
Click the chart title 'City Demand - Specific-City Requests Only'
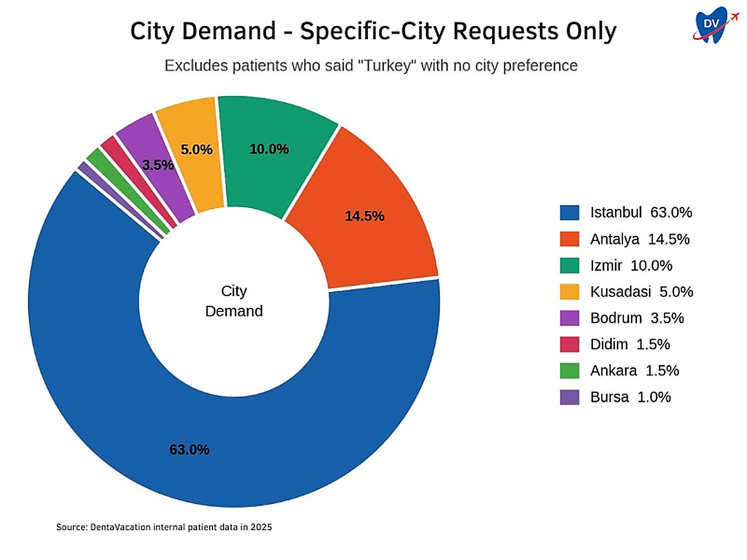pos(374,31)
